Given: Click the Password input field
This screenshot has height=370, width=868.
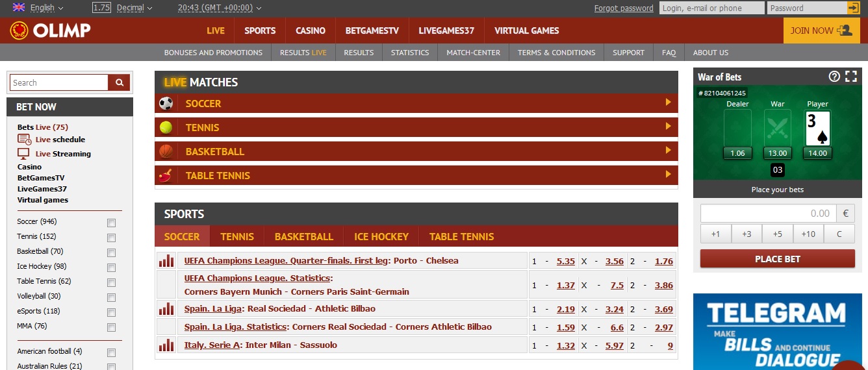Looking at the screenshot, I should pos(807,8).
